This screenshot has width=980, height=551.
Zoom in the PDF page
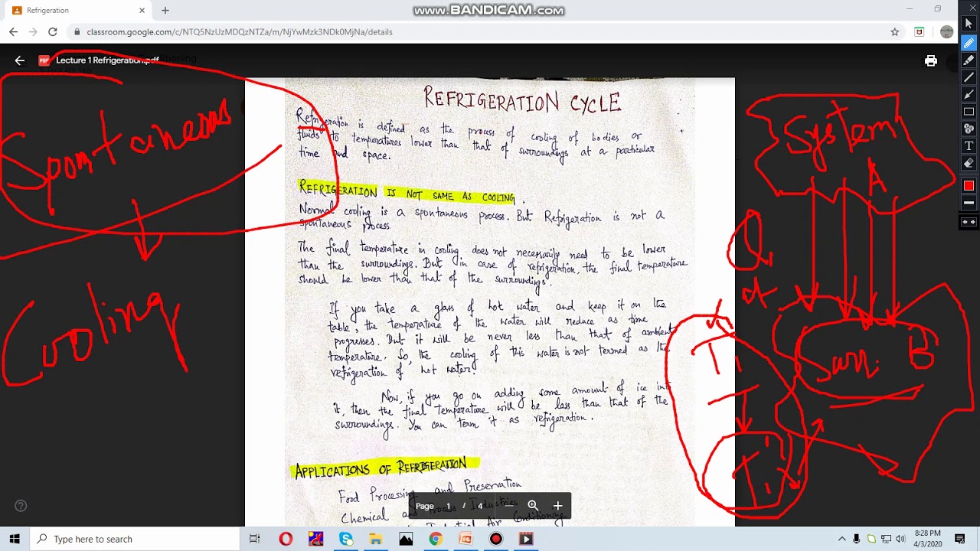(x=557, y=506)
